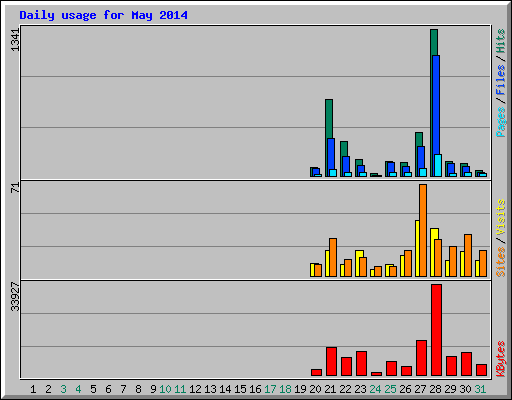Click day 5 on the date axis
This screenshot has height=400, width=512.
click(93, 389)
